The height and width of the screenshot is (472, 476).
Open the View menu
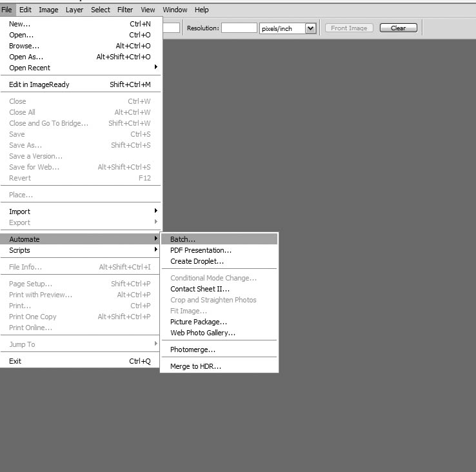148,10
